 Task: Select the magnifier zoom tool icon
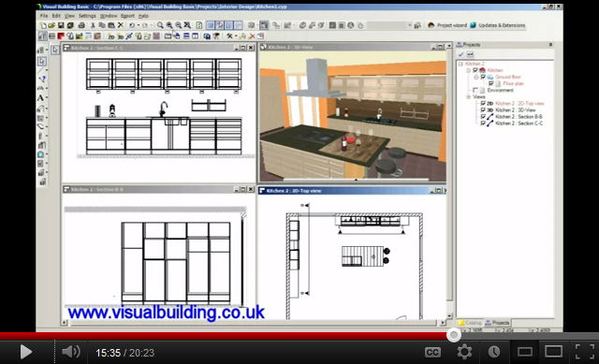pos(160,25)
